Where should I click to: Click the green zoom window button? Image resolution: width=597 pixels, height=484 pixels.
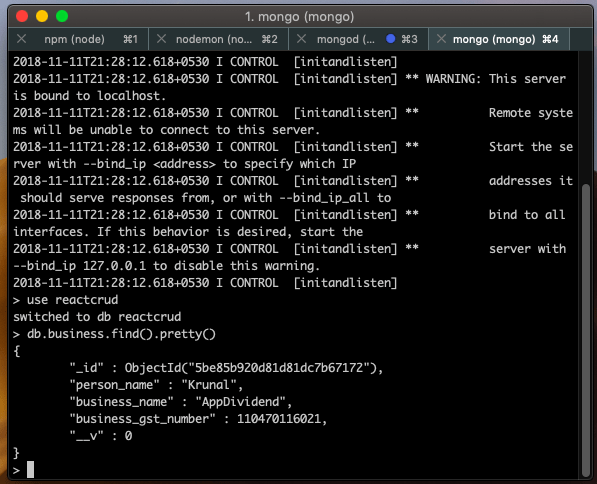pos(62,16)
